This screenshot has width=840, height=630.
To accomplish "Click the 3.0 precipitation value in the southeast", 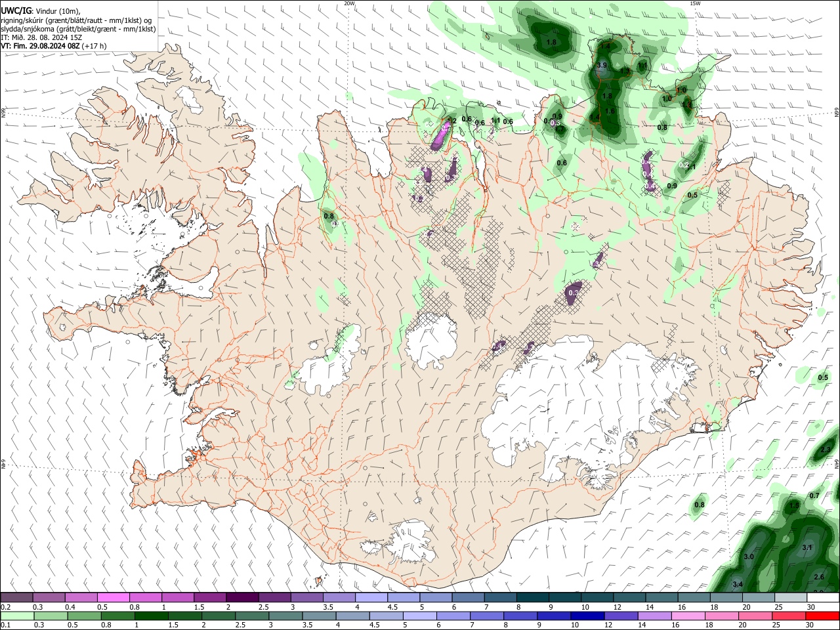I will pos(749,556).
